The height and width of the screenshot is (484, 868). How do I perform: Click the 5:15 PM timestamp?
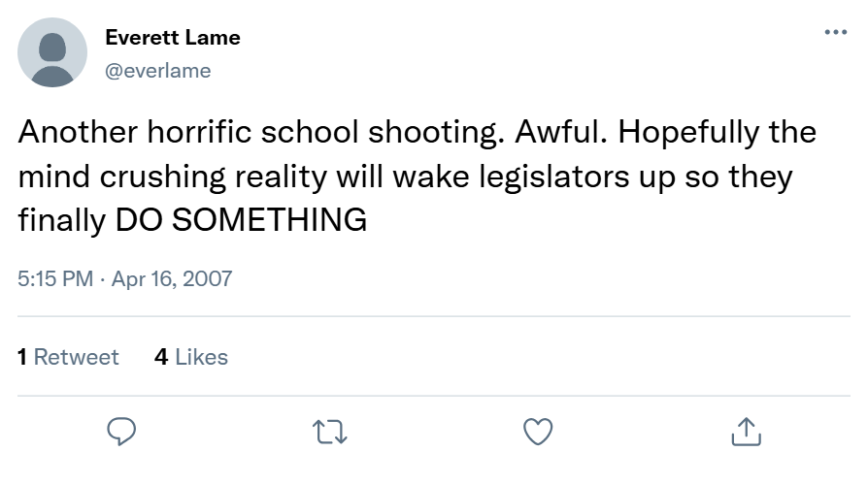(x=55, y=279)
